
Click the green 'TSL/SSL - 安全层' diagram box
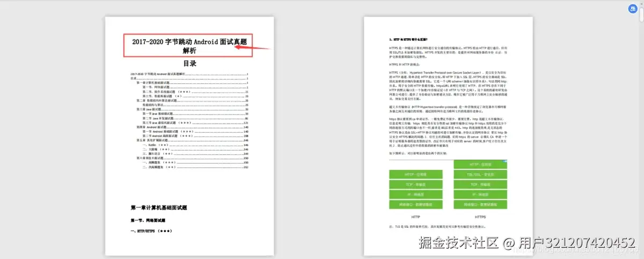(x=480, y=175)
